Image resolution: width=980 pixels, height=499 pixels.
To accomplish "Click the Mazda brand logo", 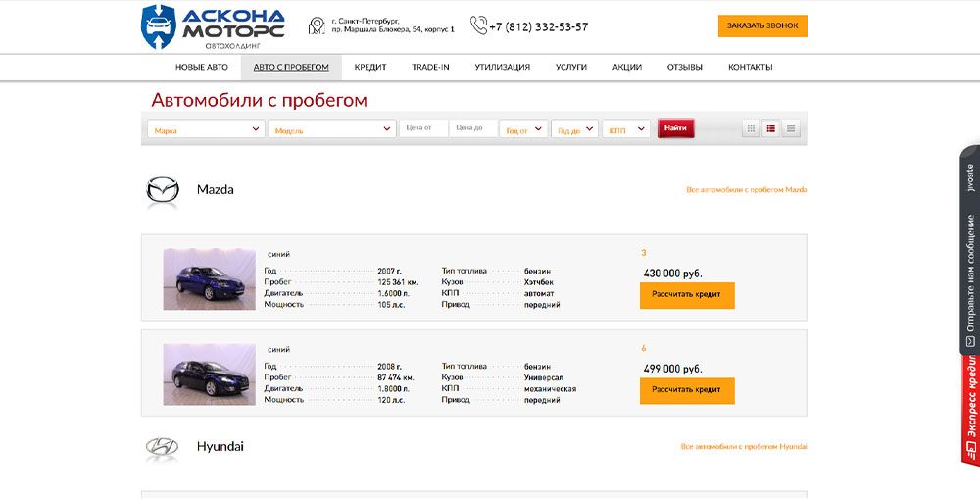I will point(163,191).
